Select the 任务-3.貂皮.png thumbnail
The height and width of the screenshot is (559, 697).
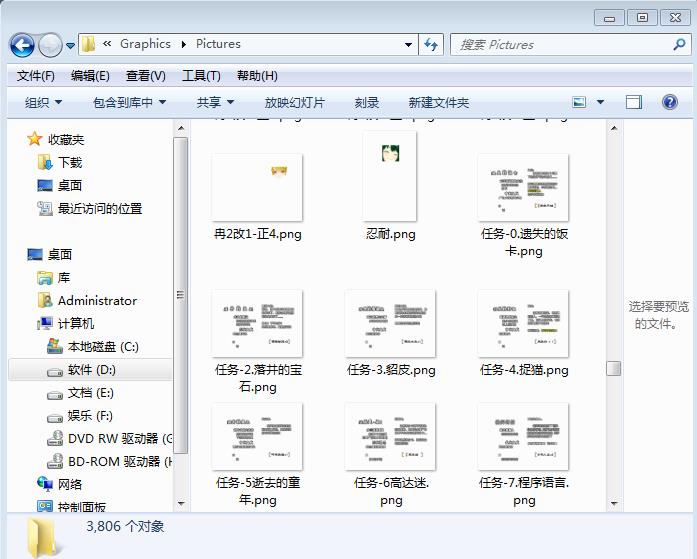coord(390,323)
